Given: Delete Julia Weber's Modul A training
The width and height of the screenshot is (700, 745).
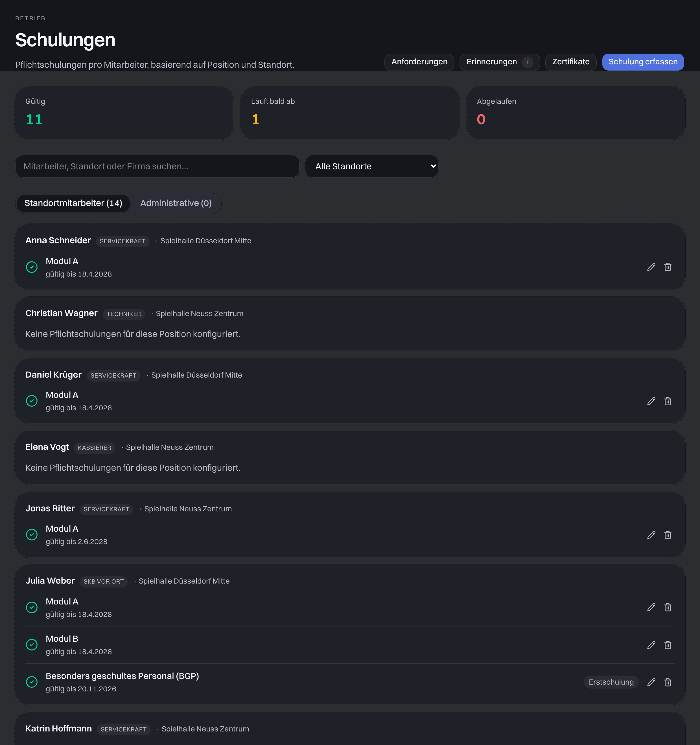Looking at the screenshot, I should [667, 607].
